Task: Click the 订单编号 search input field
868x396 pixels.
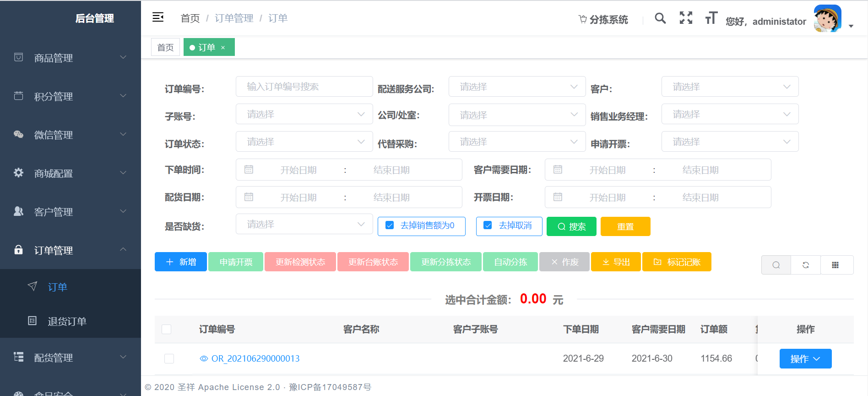Action: coord(304,87)
